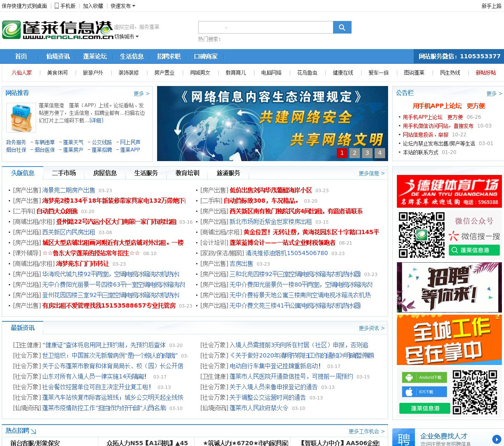
Task: Click the Android下载 button
Action: tap(425, 377)
